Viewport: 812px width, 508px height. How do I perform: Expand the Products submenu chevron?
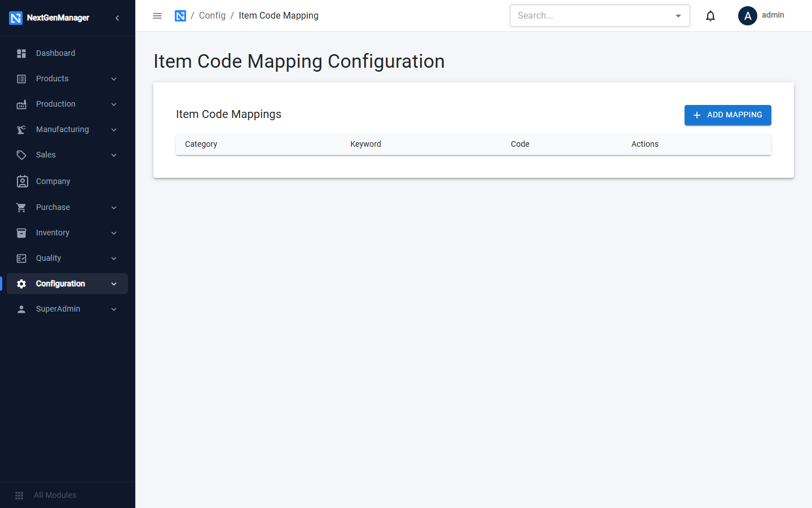[x=114, y=79]
